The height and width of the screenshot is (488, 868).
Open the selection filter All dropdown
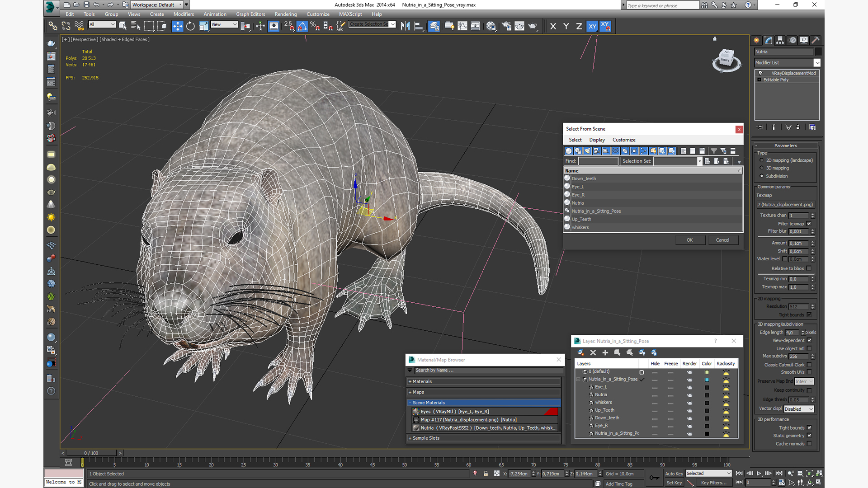pos(102,24)
